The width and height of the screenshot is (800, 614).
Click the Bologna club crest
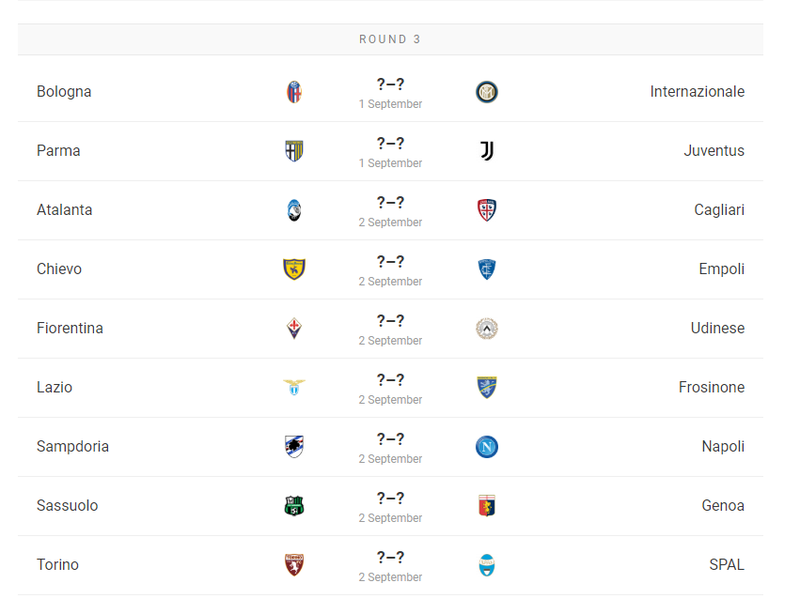pos(294,92)
